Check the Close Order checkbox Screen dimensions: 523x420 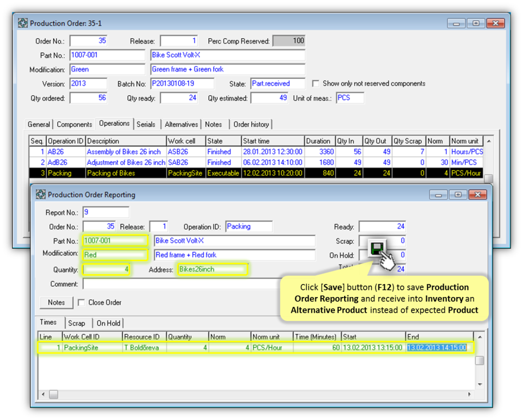[x=80, y=302]
